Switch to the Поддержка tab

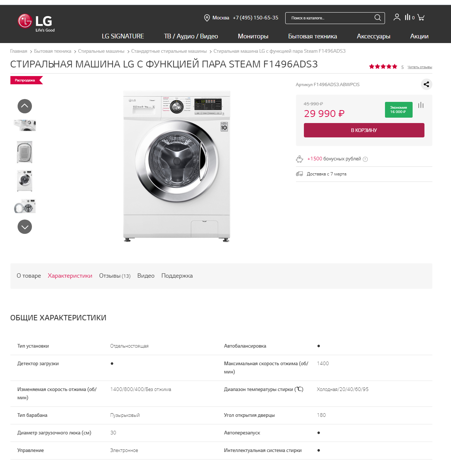point(177,276)
